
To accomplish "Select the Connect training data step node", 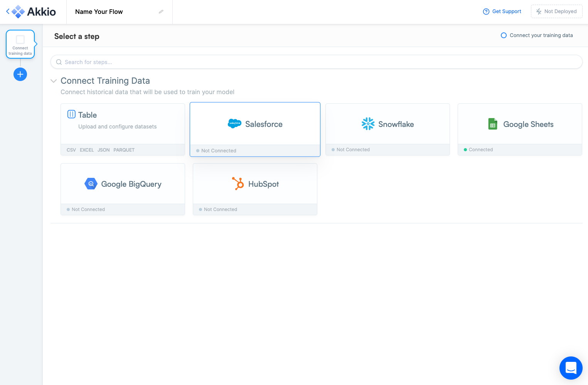I will pos(20,44).
